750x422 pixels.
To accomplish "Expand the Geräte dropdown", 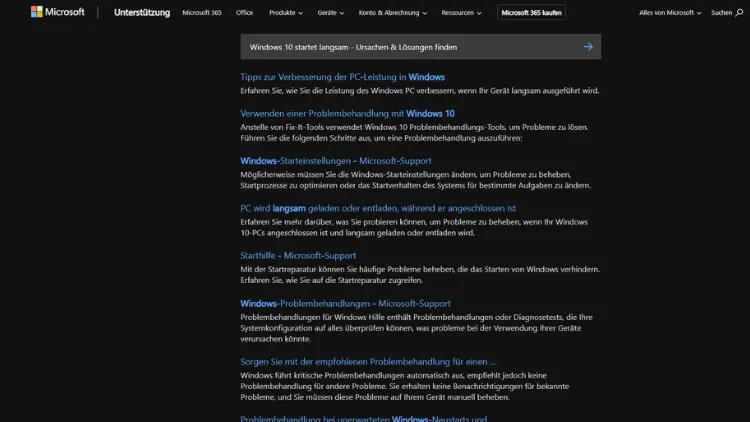I will (331, 12).
